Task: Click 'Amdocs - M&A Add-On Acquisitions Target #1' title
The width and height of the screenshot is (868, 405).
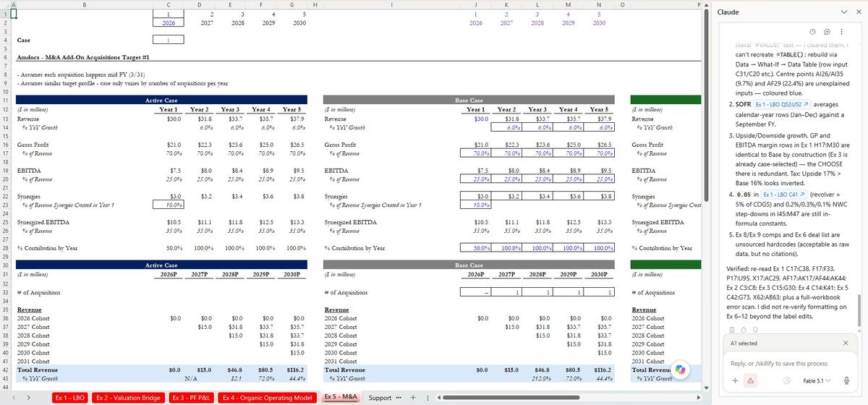Action: [84, 57]
